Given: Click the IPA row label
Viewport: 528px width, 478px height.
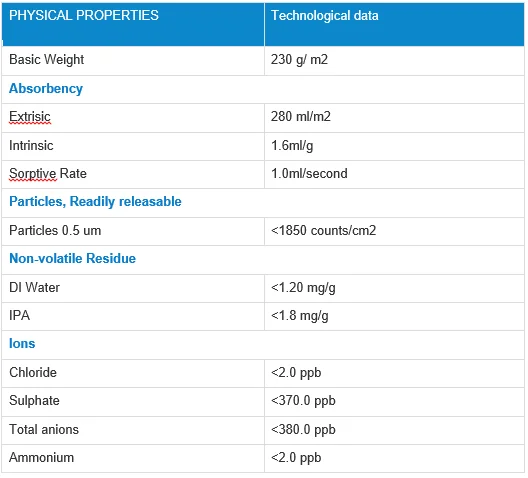Looking at the screenshot, I should [x=20, y=316].
